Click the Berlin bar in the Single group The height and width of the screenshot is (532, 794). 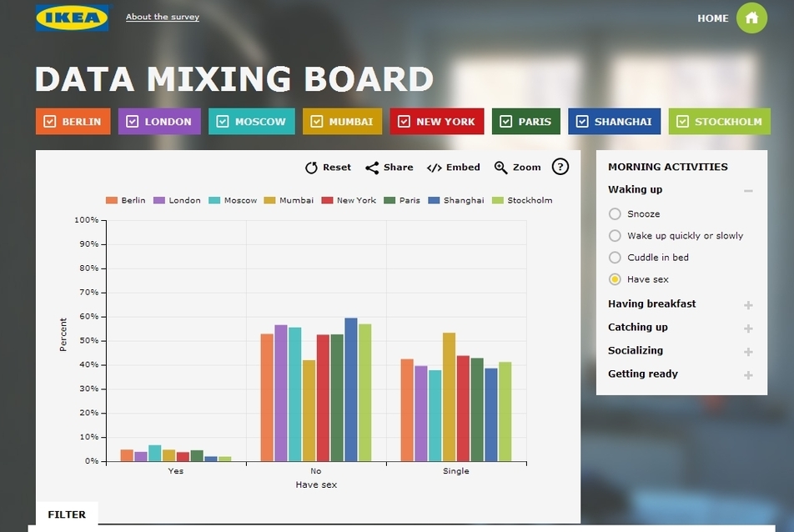click(x=407, y=410)
